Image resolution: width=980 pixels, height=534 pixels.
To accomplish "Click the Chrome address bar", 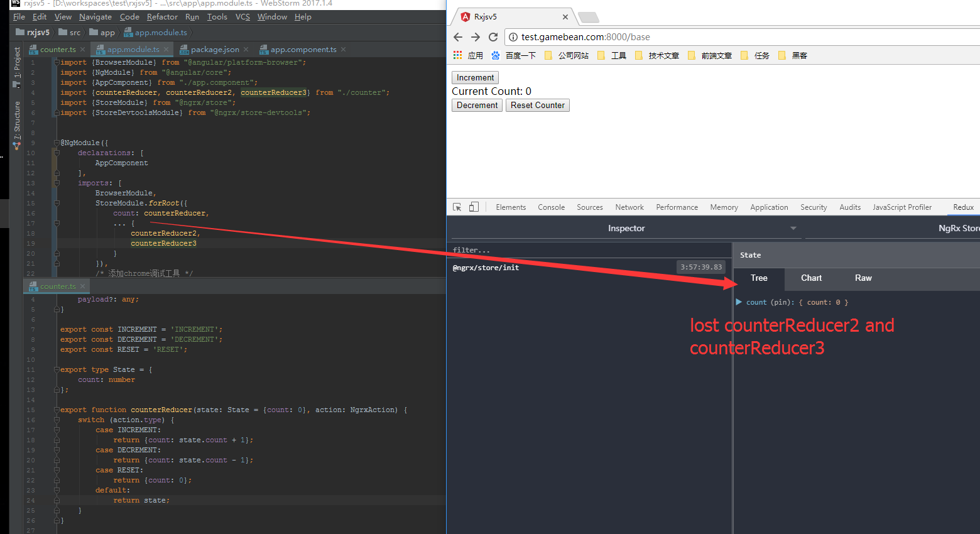I will (x=741, y=37).
